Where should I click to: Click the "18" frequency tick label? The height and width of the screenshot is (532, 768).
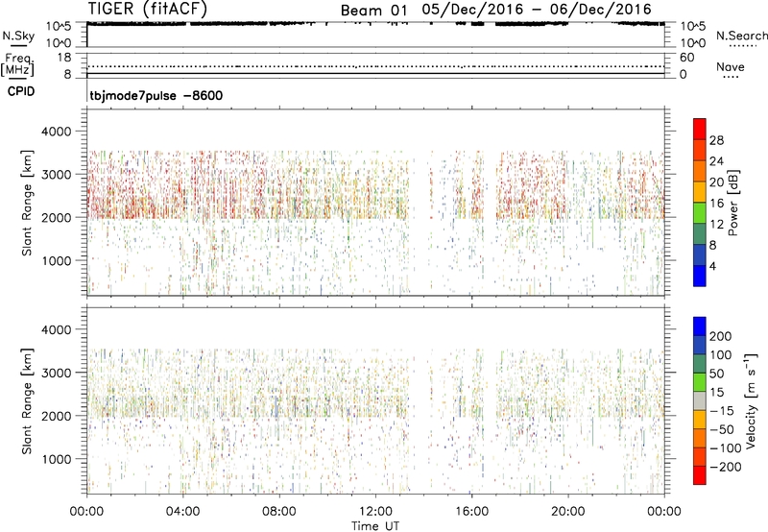64,58
